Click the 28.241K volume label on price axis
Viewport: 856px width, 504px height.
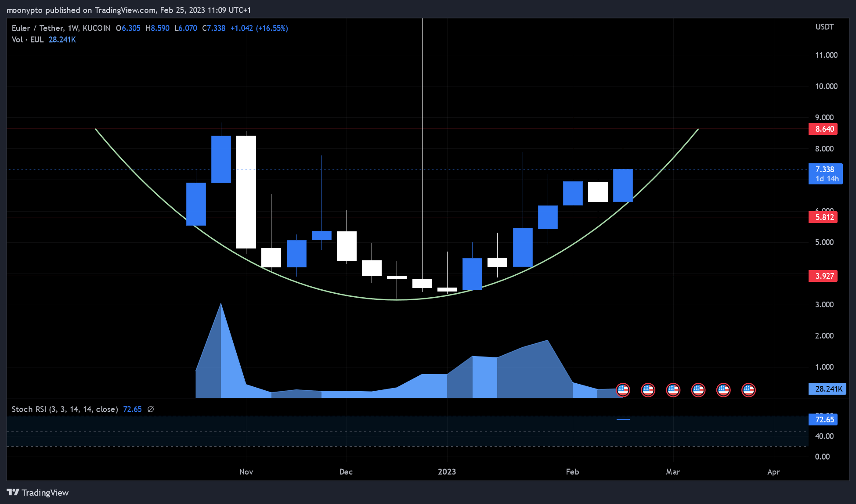click(x=827, y=389)
